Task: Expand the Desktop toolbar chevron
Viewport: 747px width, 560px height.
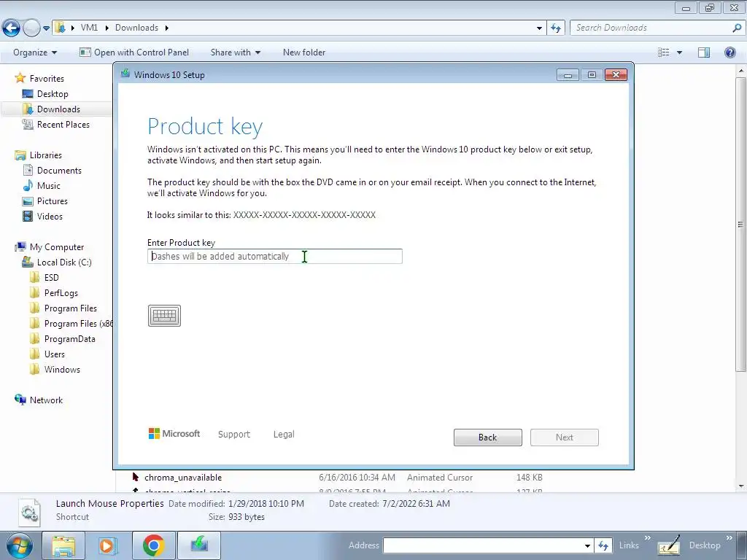Action: coord(729,539)
